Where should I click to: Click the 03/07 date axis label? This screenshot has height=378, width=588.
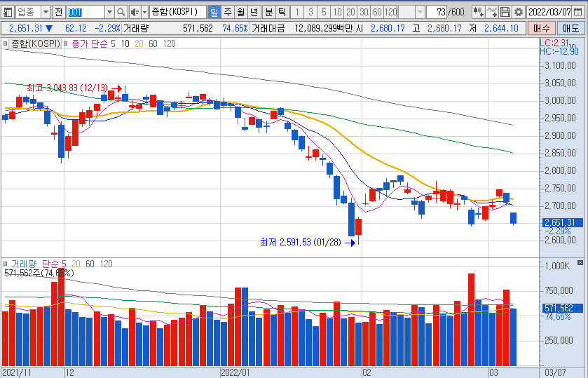555,373
